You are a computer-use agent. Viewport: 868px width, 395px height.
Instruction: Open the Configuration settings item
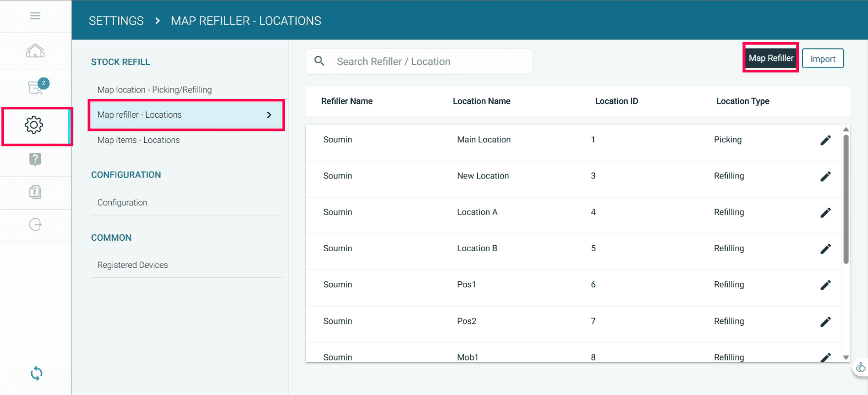(122, 202)
